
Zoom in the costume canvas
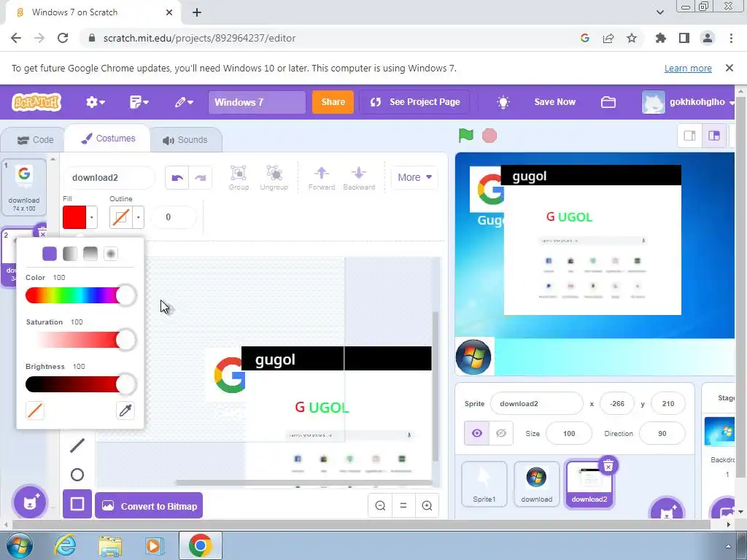pos(427,506)
